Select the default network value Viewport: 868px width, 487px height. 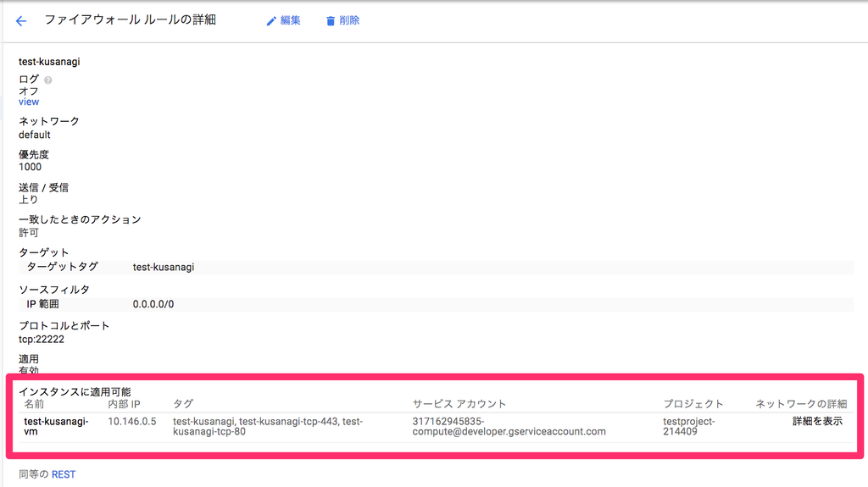coord(34,135)
